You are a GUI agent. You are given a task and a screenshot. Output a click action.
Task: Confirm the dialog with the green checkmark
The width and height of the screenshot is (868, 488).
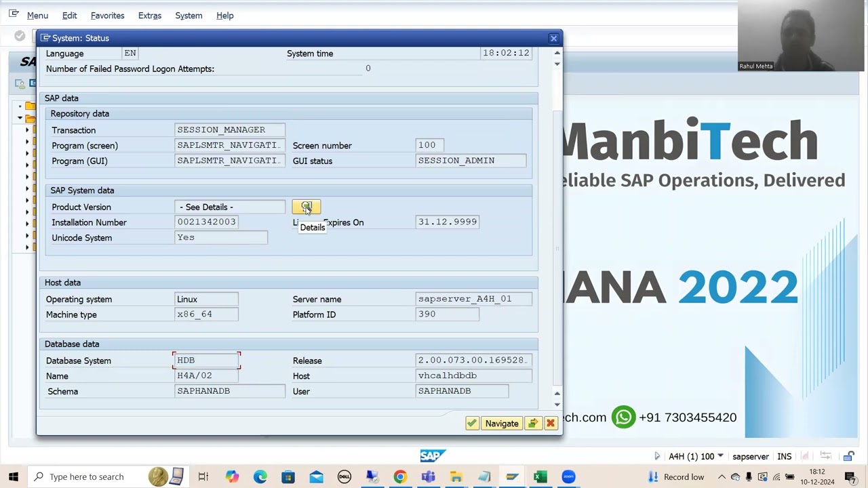pyautogui.click(x=472, y=424)
